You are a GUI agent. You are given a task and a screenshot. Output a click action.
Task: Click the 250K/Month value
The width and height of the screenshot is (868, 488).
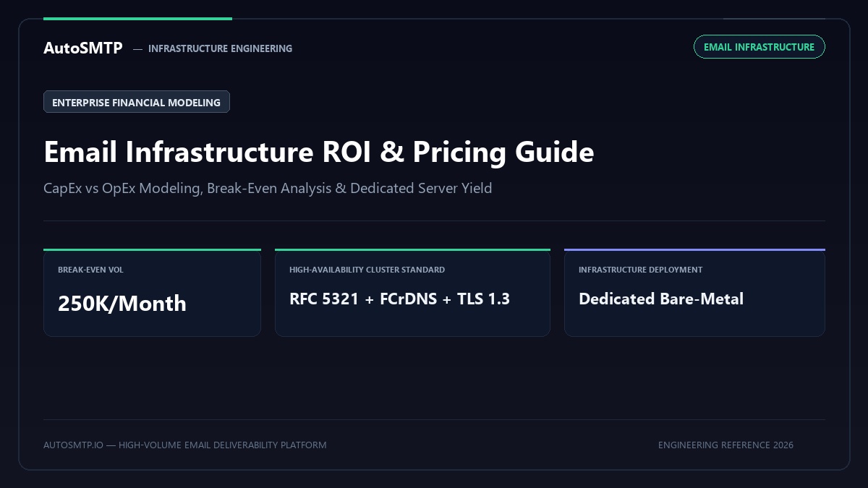point(122,303)
